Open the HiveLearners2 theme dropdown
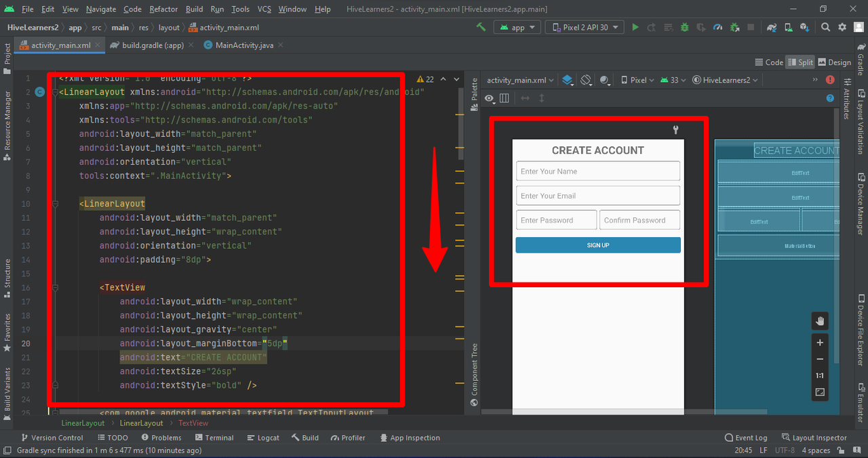 [725, 80]
